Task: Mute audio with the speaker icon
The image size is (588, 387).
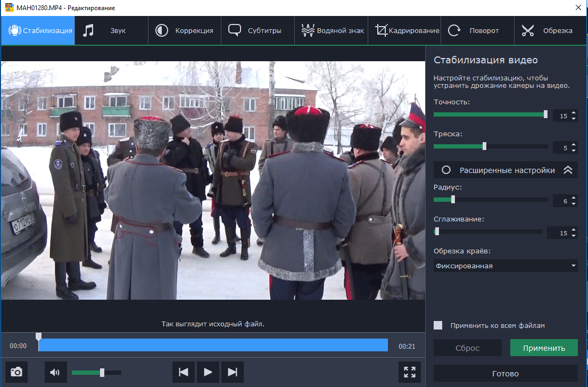Action: click(x=55, y=372)
